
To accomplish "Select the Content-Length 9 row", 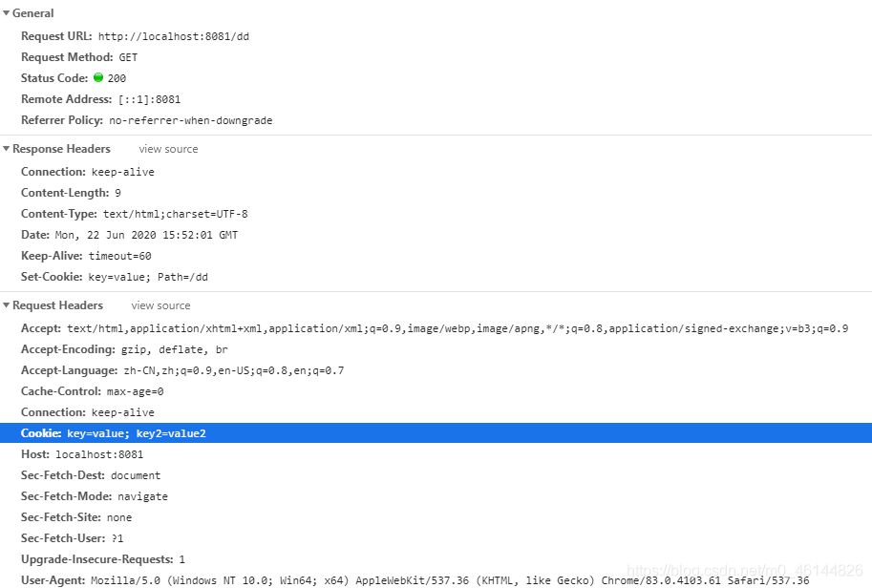I will [436, 193].
